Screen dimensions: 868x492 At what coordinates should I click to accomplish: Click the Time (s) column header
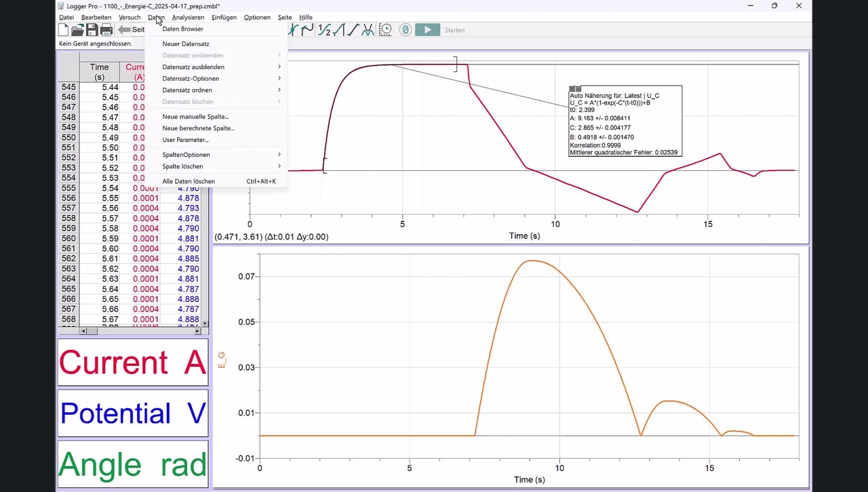[100, 72]
